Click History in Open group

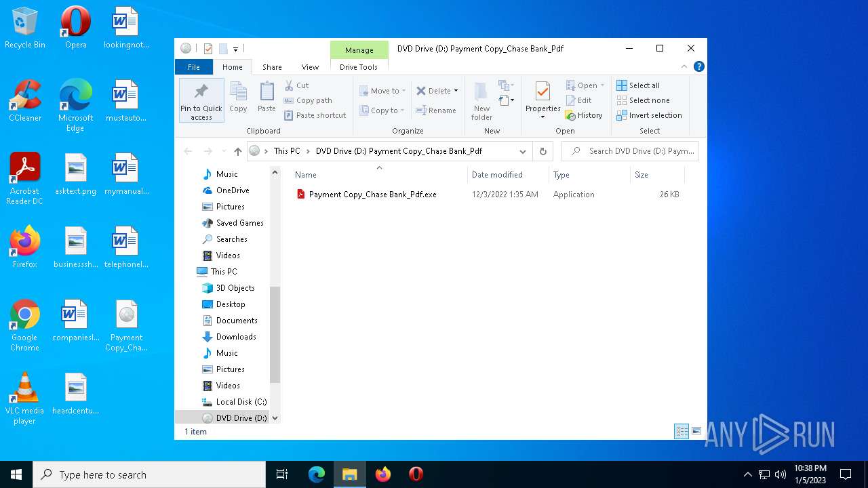(x=584, y=115)
